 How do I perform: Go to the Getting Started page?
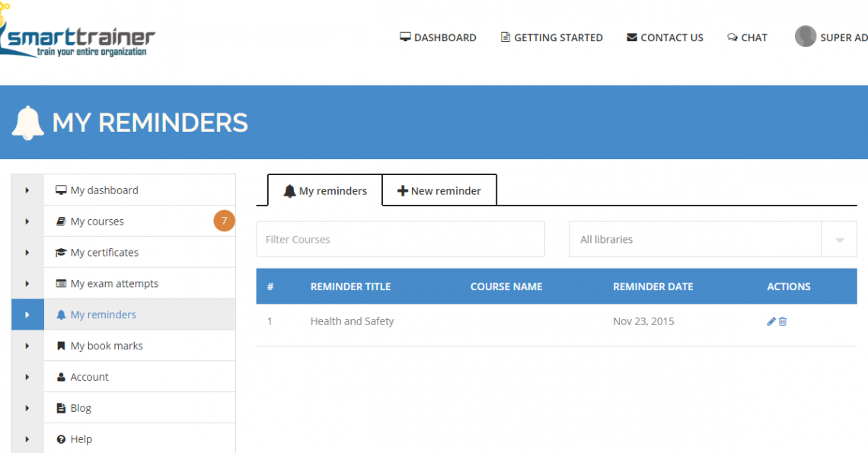point(551,37)
